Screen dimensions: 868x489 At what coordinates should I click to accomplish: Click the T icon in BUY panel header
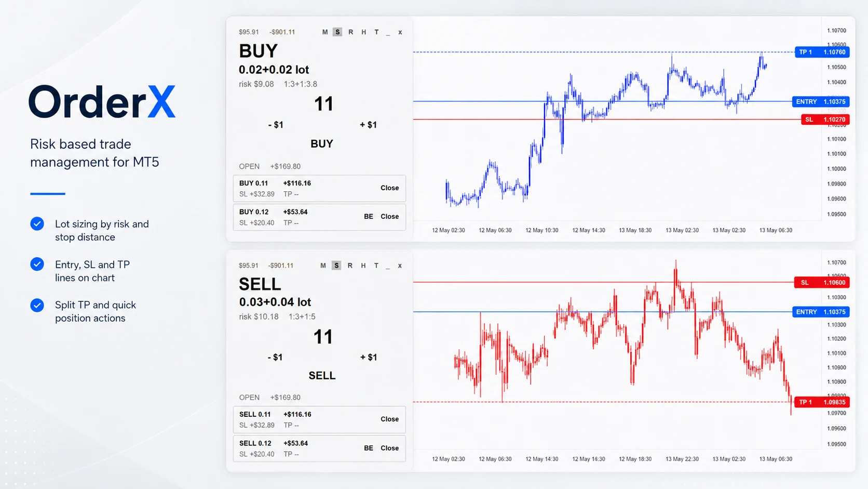(x=376, y=32)
